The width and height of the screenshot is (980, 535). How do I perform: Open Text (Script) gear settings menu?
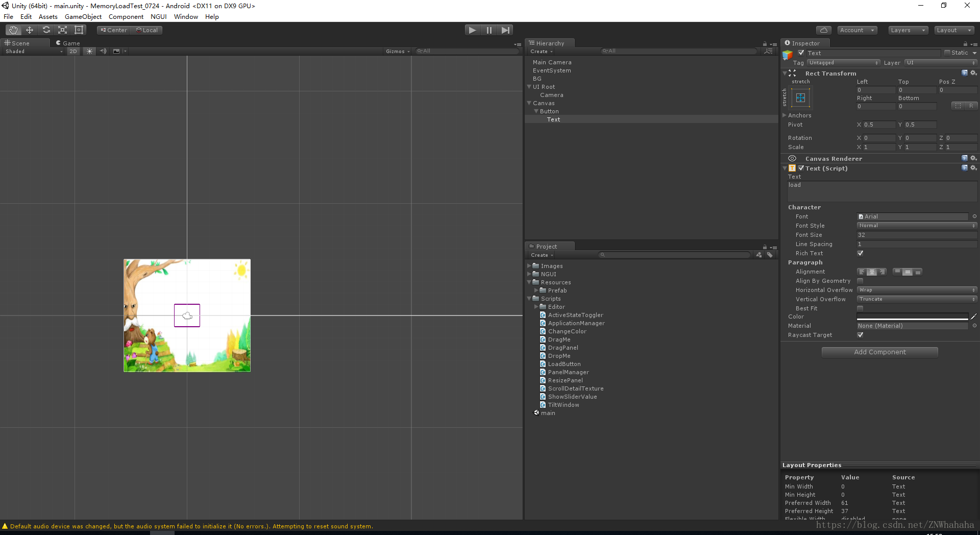click(973, 168)
